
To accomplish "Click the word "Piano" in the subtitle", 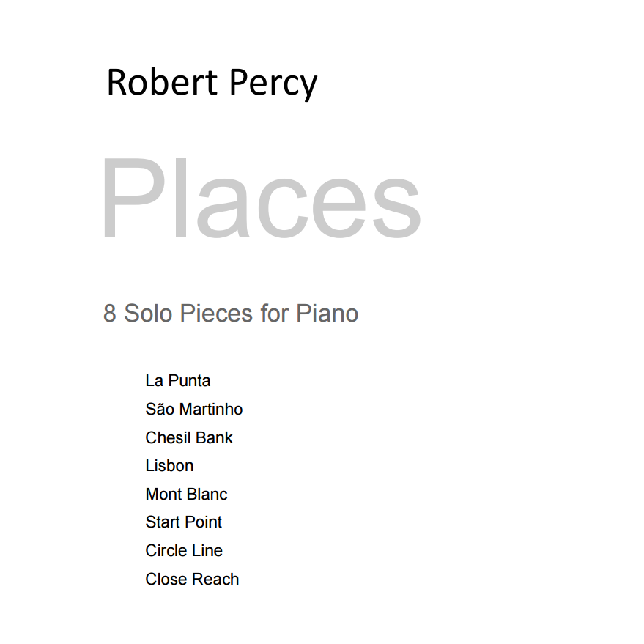I will (x=327, y=314).
